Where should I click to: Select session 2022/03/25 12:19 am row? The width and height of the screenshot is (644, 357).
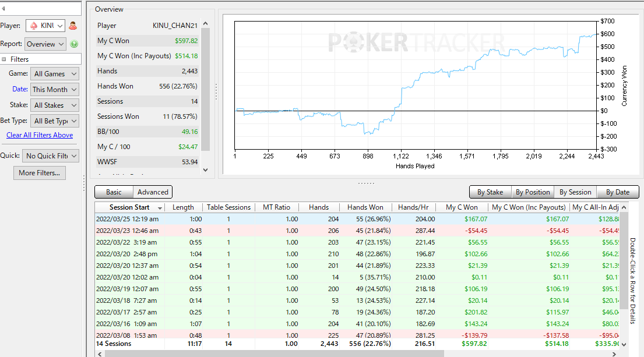coord(357,219)
